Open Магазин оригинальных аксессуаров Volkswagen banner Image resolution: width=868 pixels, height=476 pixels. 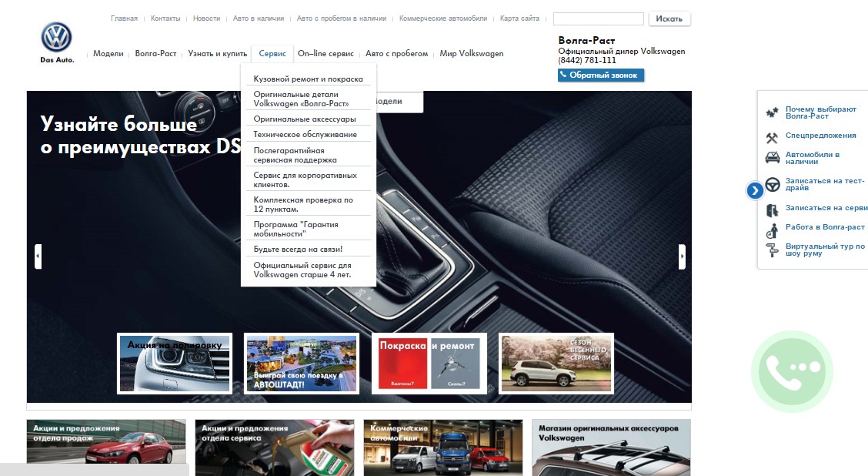pyautogui.click(x=611, y=448)
